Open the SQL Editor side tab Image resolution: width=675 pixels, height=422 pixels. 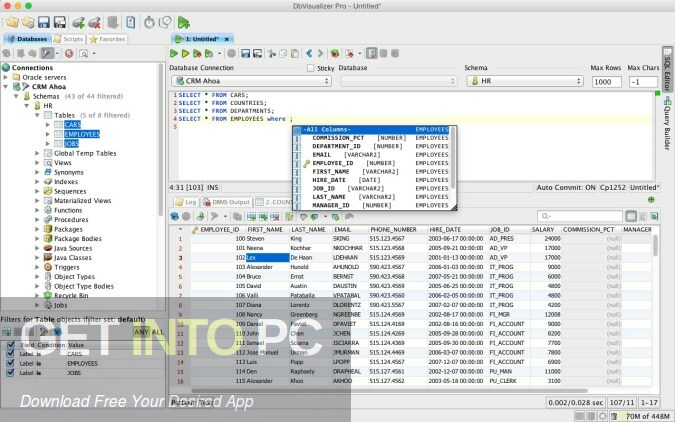click(x=667, y=69)
